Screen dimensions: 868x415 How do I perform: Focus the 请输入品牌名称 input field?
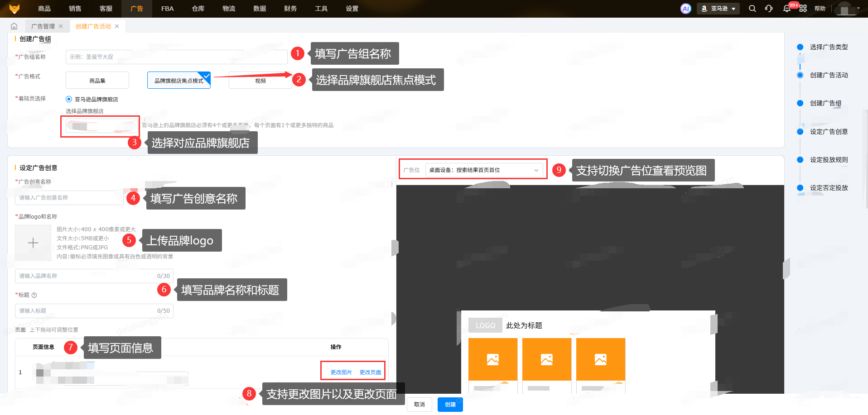coord(94,276)
